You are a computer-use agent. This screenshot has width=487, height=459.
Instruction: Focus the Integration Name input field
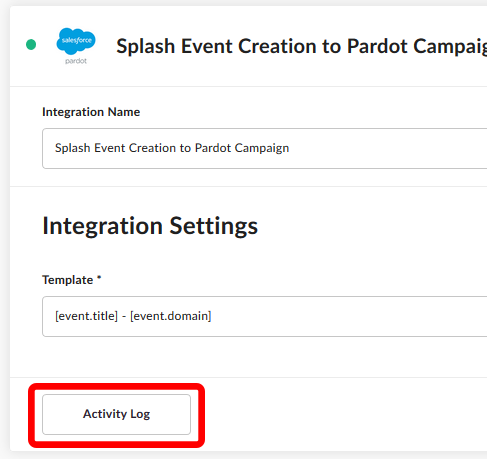click(265, 148)
